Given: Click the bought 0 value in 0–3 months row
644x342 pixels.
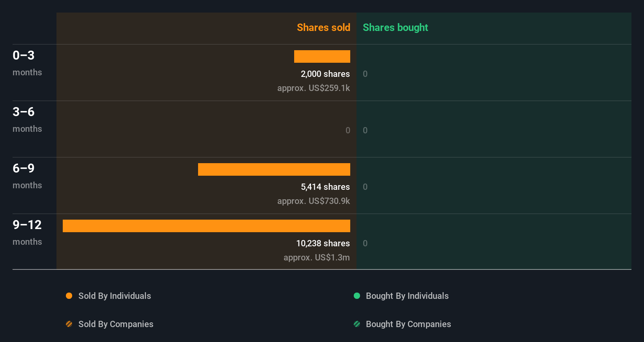Looking at the screenshot, I should [365, 74].
